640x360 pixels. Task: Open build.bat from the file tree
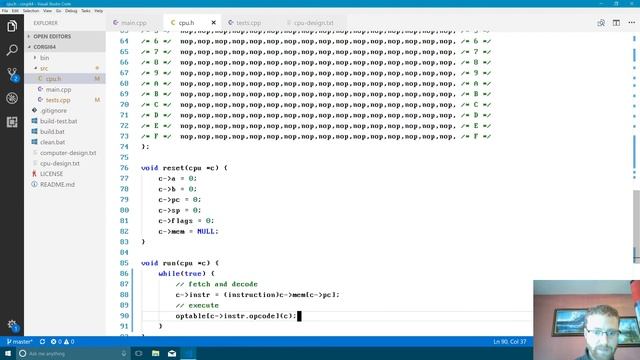(x=65, y=132)
